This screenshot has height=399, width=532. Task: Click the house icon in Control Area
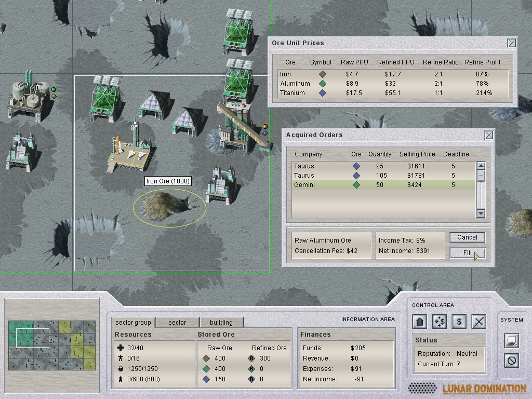pos(420,322)
